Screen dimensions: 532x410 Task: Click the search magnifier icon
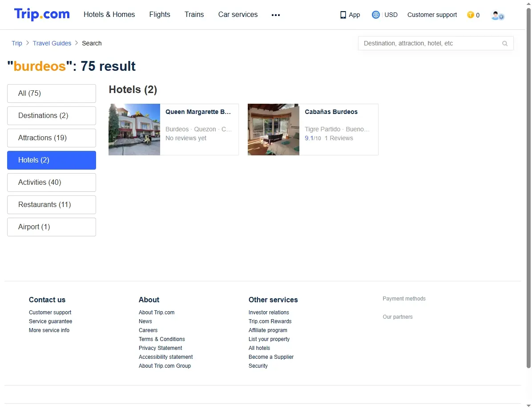505,44
